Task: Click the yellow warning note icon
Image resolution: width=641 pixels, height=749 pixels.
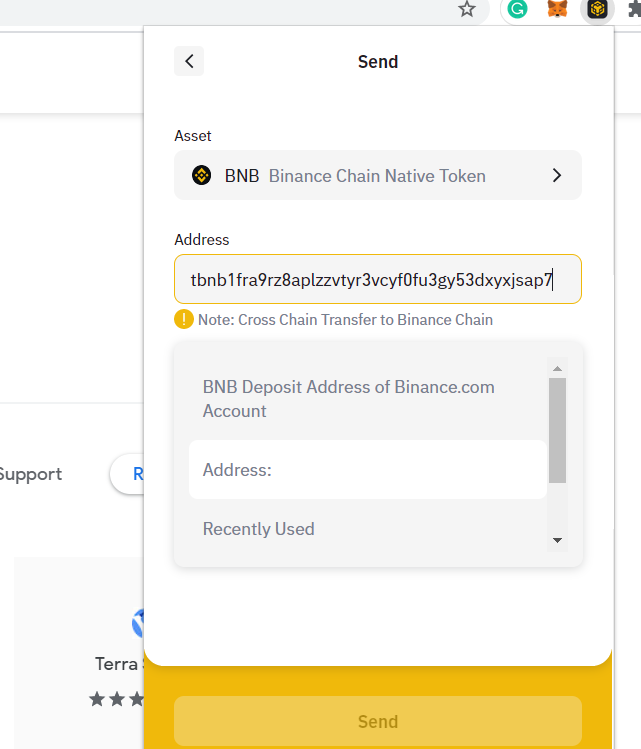Action: pos(184,319)
